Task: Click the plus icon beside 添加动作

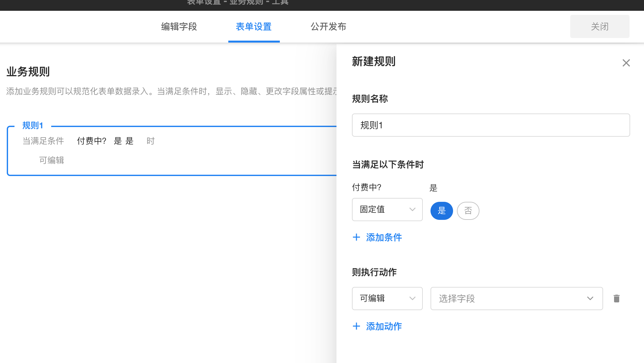Action: (356, 326)
